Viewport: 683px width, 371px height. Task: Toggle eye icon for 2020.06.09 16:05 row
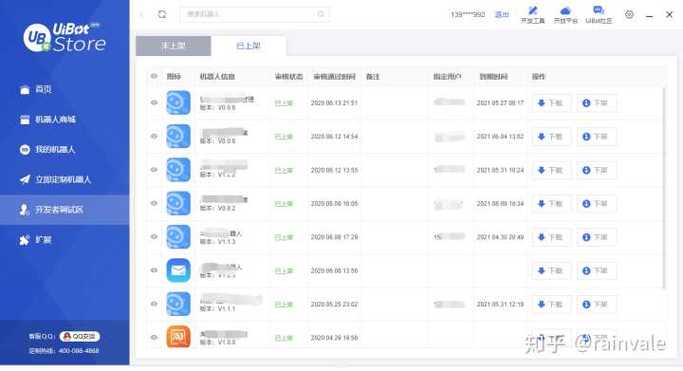[x=154, y=203]
